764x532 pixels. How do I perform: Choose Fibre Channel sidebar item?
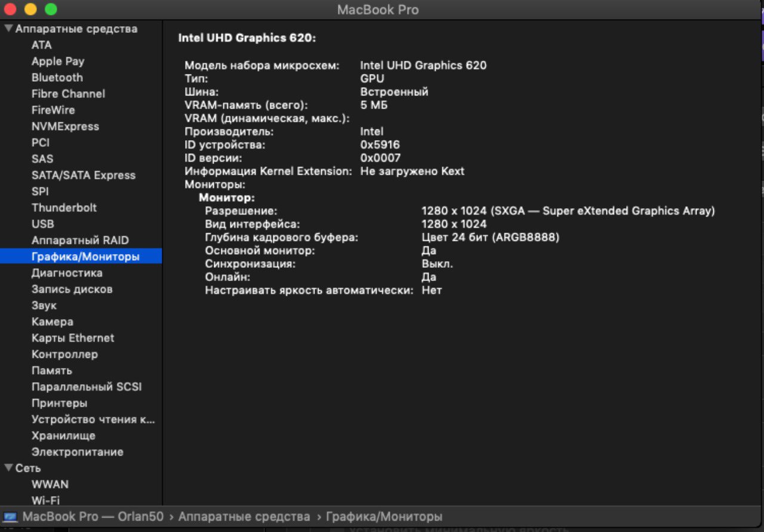[x=68, y=94]
